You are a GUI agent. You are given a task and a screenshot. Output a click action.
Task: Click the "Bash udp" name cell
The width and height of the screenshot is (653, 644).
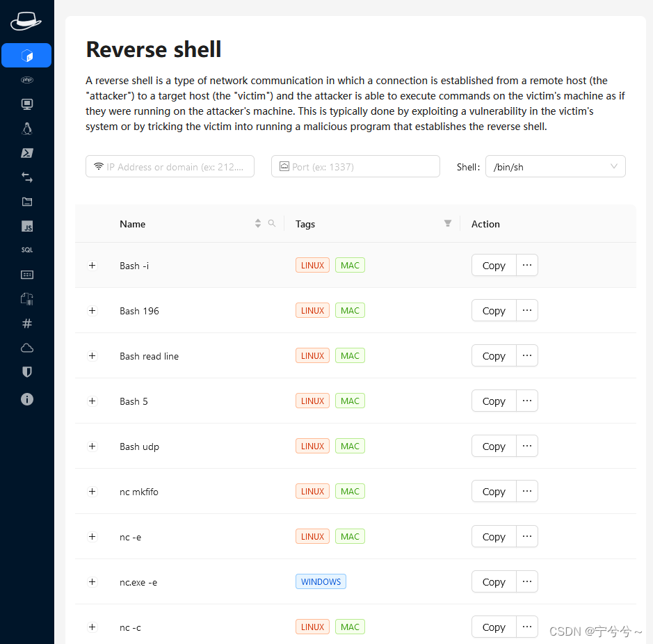(x=139, y=446)
